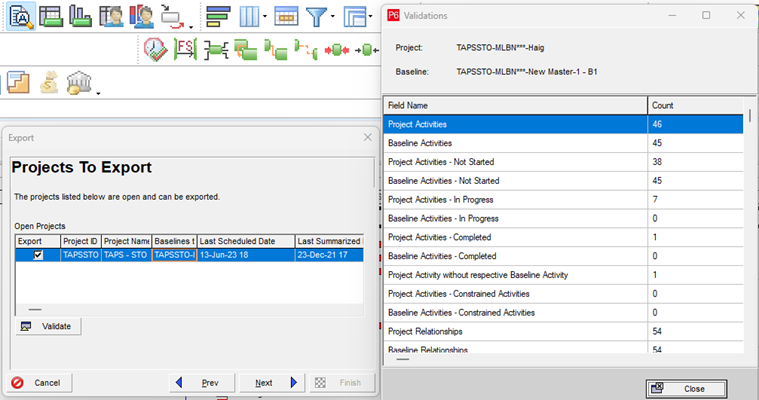Click the print preview magnifier icon
The height and width of the screenshot is (400, 759).
[21, 16]
